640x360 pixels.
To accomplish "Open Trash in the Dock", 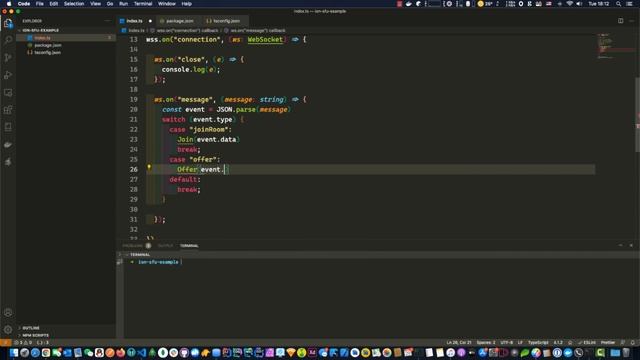I will pos(626,353).
